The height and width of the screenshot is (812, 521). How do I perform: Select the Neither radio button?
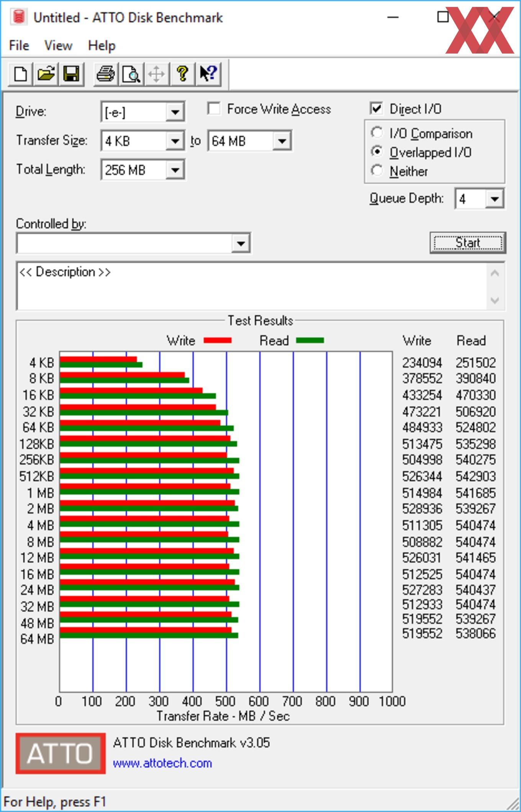(x=377, y=171)
